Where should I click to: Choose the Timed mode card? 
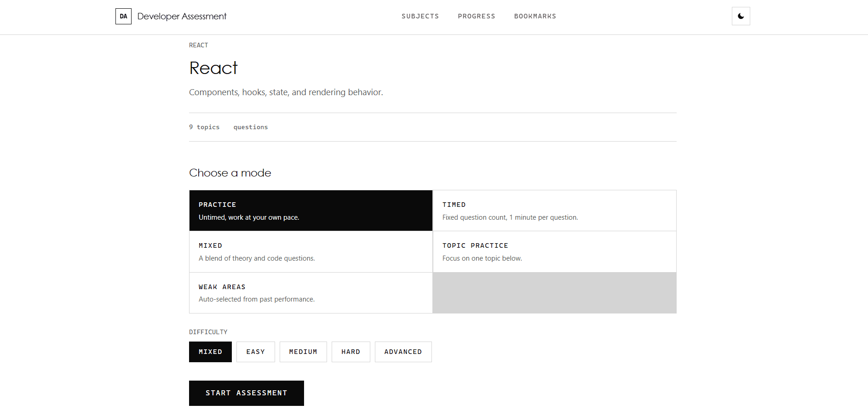coord(555,211)
